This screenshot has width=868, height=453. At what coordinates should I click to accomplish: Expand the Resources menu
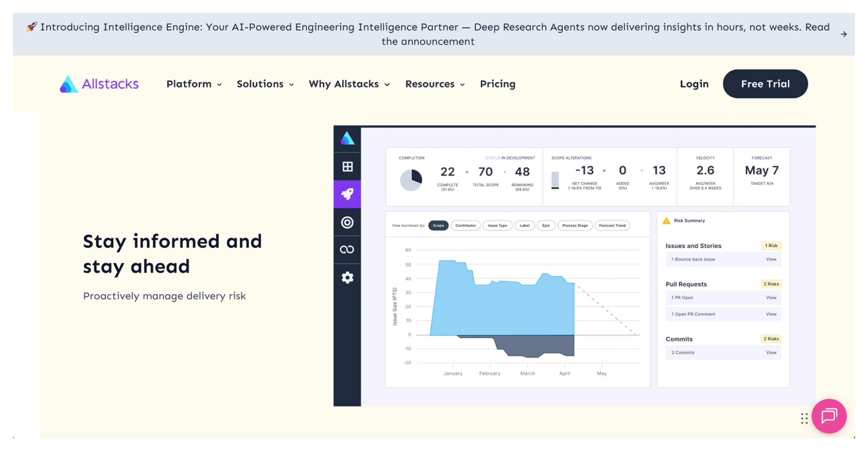(x=435, y=84)
